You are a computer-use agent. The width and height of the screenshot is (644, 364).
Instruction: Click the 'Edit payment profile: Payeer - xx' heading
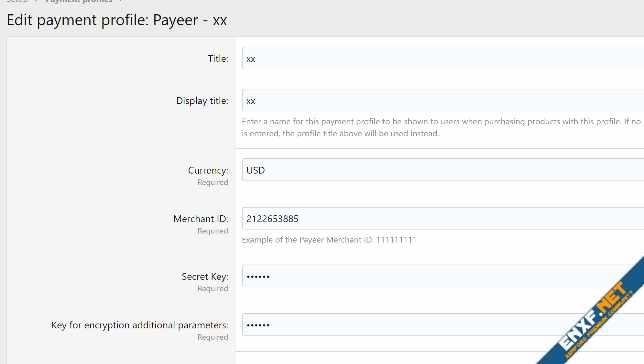point(117,20)
